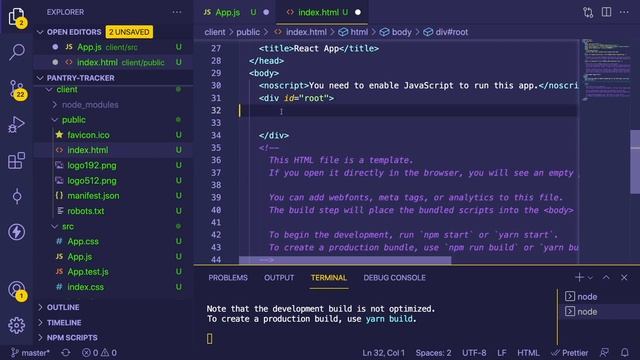Viewport: 640px width, 360px height.
Task: Collapse the Open Editors section
Action: pyautogui.click(x=40, y=32)
